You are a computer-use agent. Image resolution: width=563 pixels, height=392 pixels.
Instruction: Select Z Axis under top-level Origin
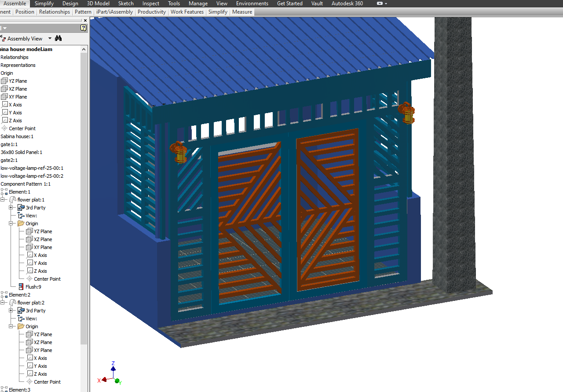[12, 121]
